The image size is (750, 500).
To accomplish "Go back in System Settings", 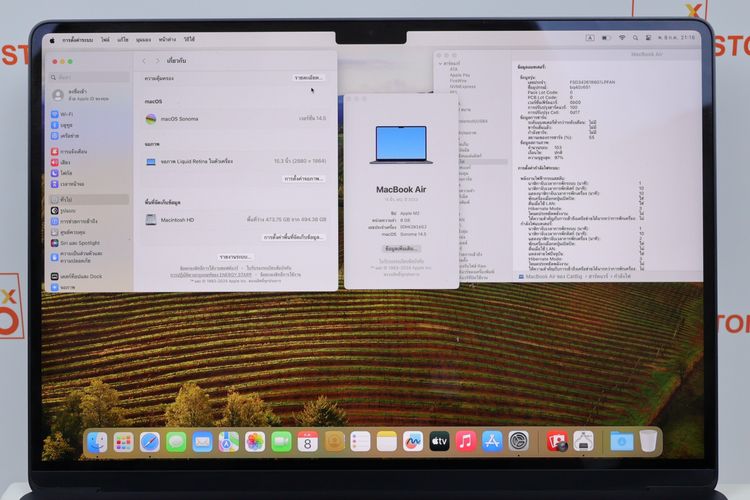I will point(144,61).
